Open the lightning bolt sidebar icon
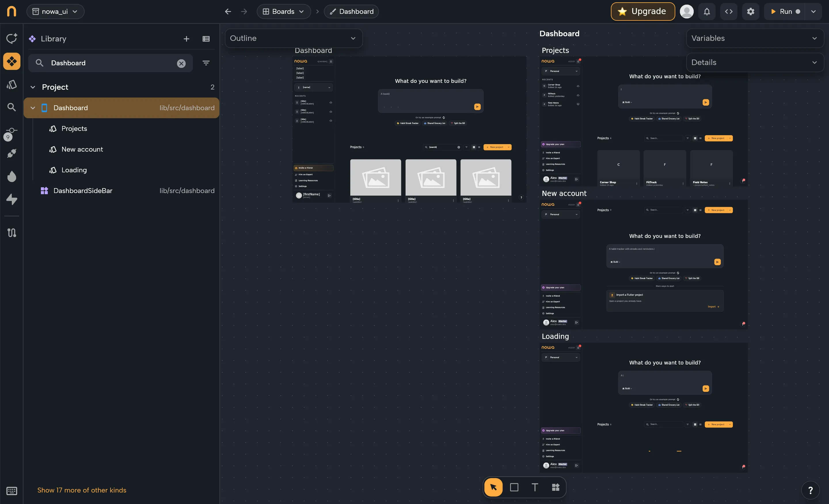829x504 pixels. 12,199
